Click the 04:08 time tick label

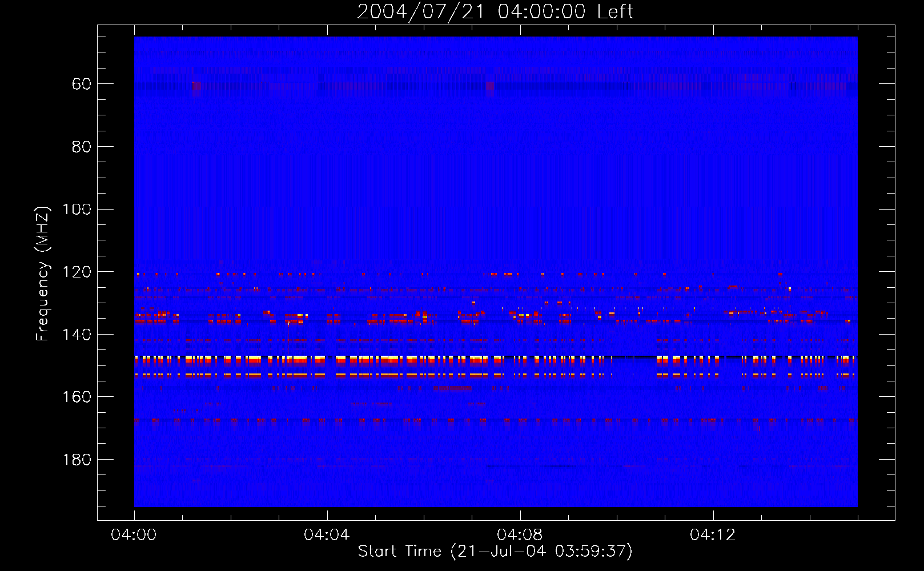pos(520,535)
